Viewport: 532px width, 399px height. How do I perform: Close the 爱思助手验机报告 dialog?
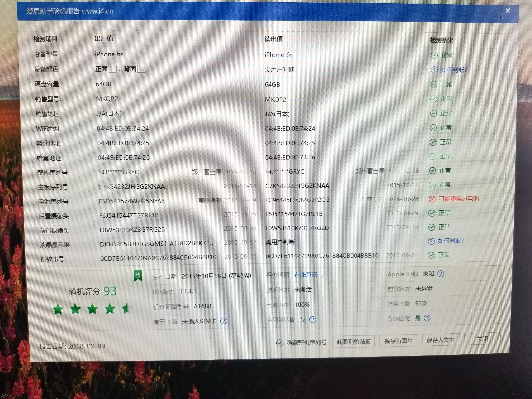pos(508,11)
